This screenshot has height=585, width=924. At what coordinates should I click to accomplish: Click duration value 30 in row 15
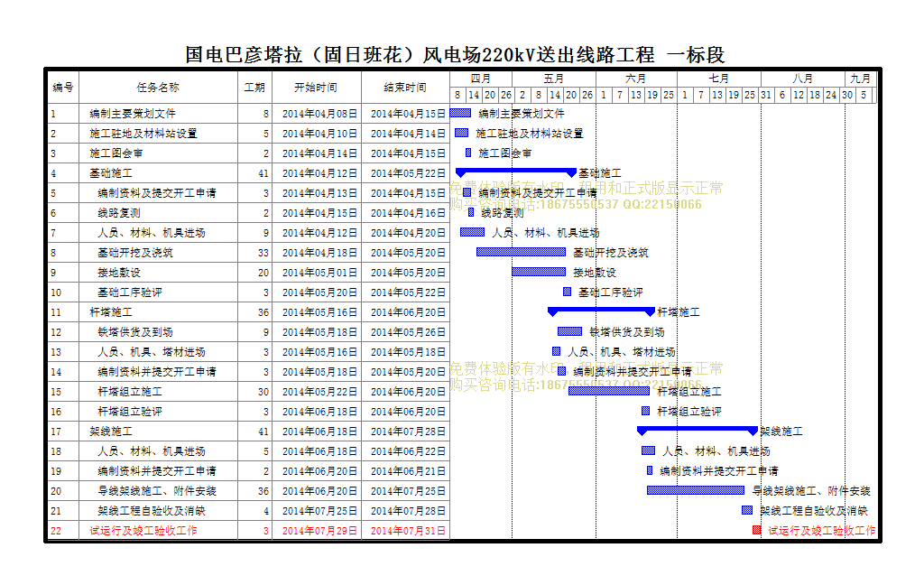pyautogui.click(x=263, y=392)
